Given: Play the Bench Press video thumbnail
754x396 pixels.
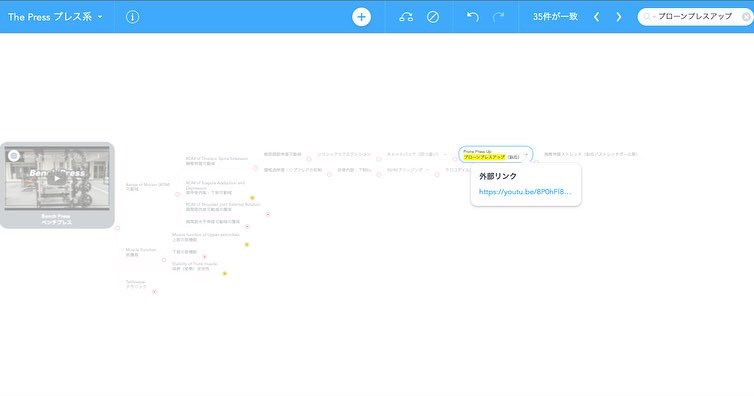Looking at the screenshot, I should pyautogui.click(x=57, y=178).
